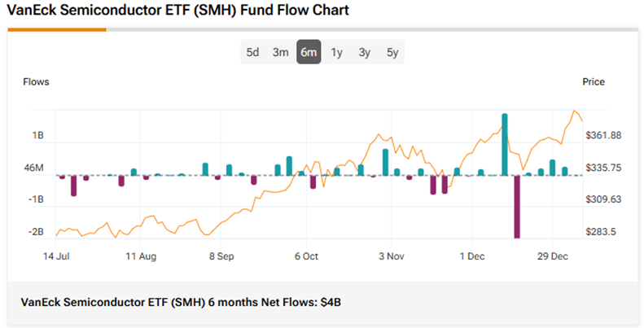Click the Flows axis title
The width and height of the screenshot is (644, 328).
tap(36, 82)
